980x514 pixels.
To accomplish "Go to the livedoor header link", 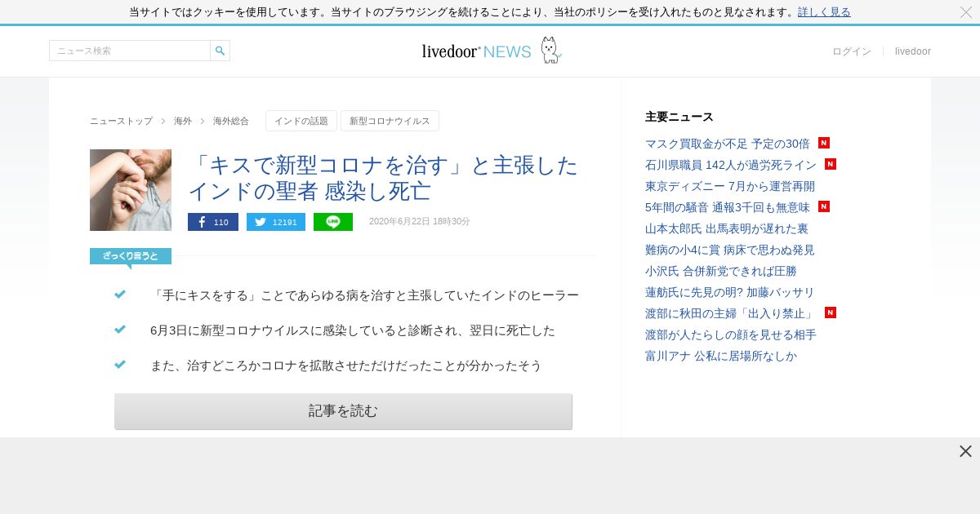I will click(x=913, y=51).
